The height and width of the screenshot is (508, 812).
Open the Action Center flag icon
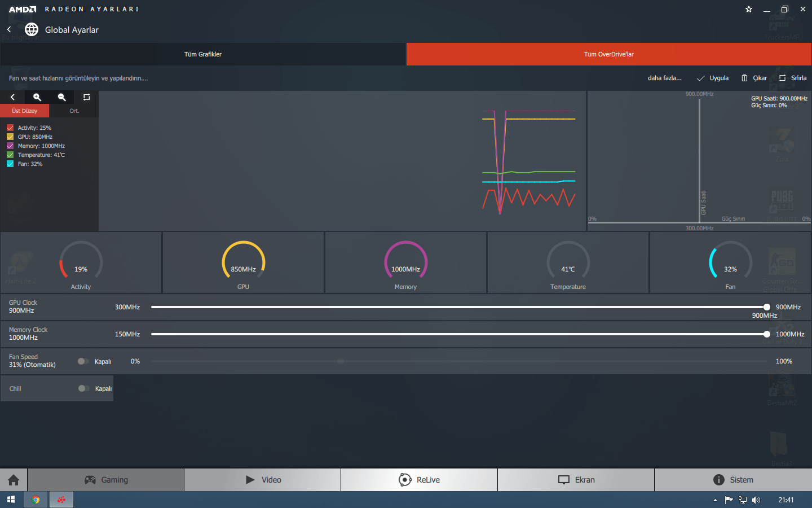[729, 500]
